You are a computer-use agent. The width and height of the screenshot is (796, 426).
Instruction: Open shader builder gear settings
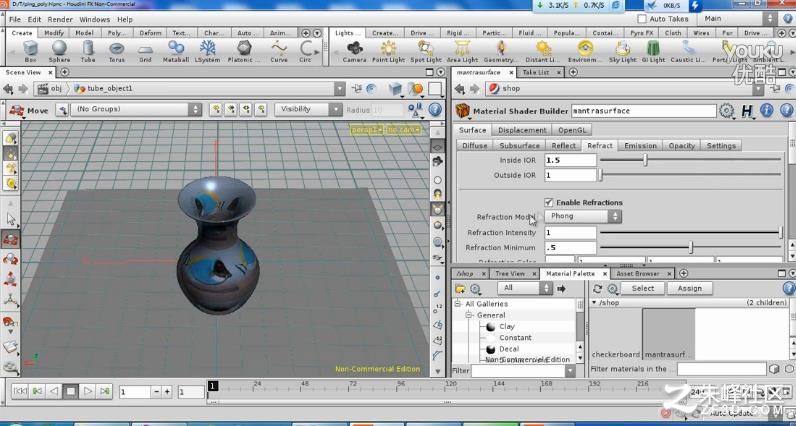[x=726, y=111]
